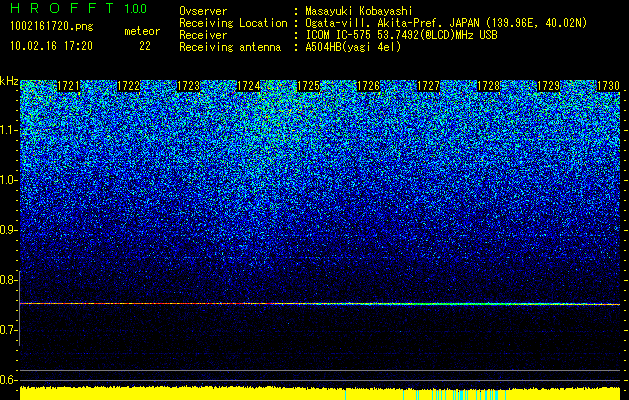Click the 0.6 kHz axis label

8,380
